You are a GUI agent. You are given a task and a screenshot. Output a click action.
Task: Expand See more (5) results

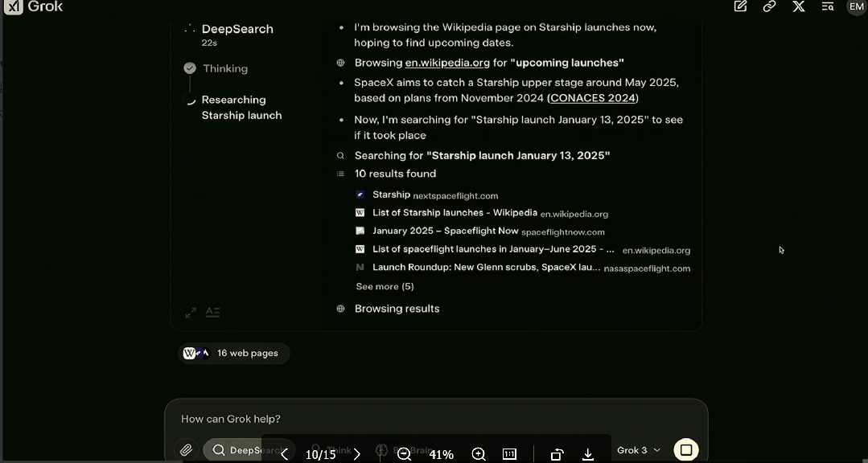tap(385, 286)
